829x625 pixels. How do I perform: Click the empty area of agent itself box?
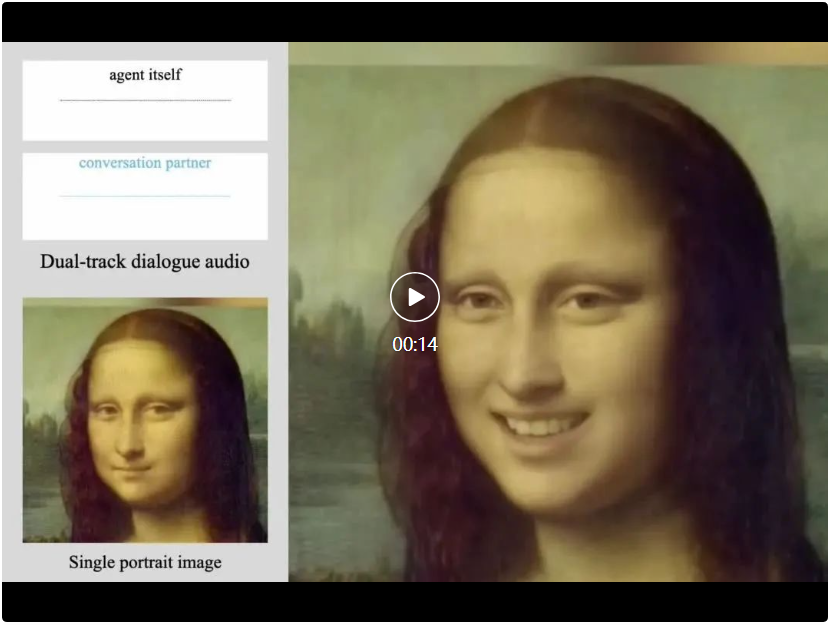pyautogui.click(x=145, y=122)
